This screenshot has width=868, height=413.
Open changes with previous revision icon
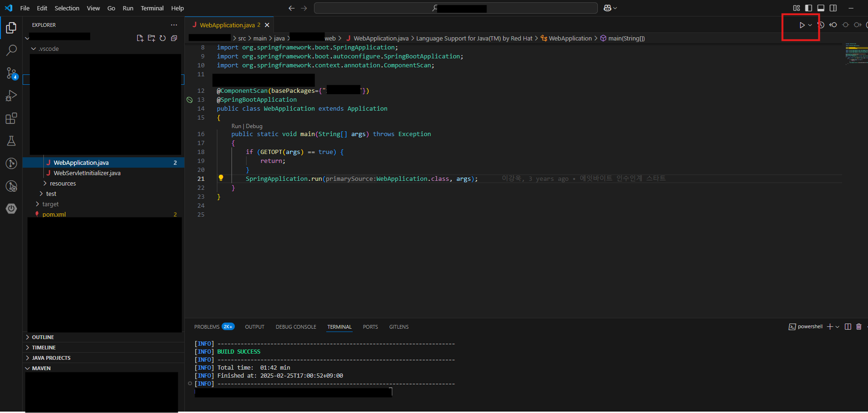[833, 25]
